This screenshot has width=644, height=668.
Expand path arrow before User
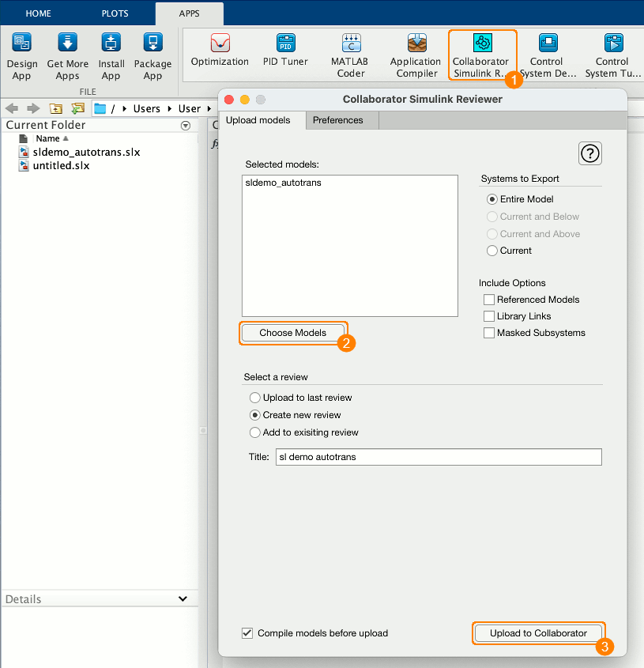170,108
